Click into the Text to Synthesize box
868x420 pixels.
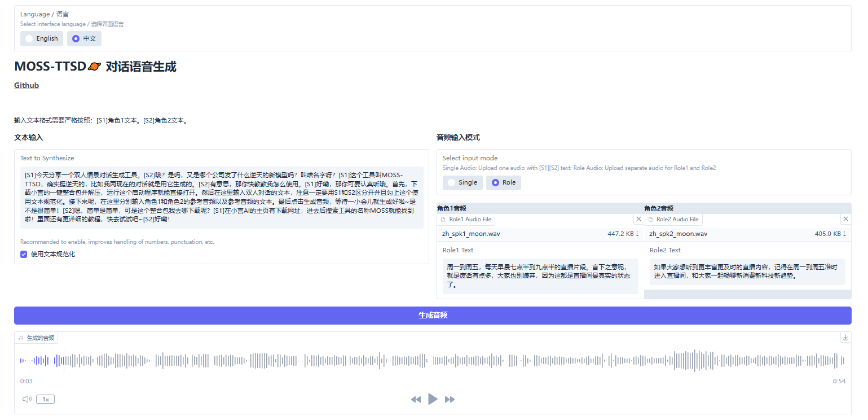point(222,197)
